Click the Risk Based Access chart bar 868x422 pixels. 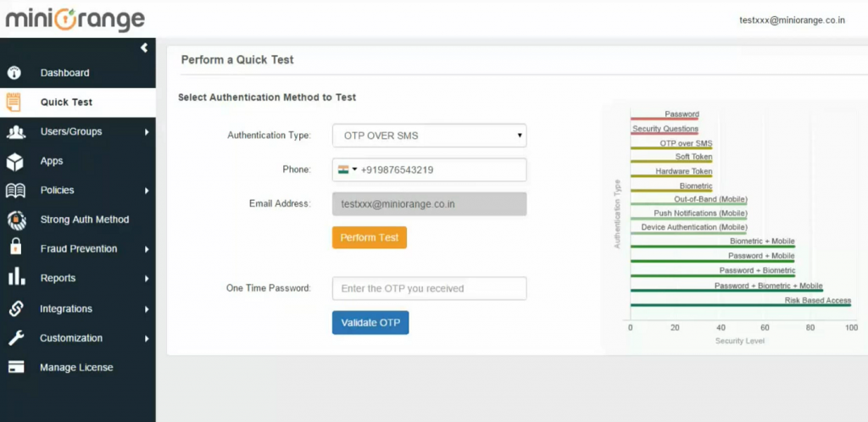coord(740,306)
